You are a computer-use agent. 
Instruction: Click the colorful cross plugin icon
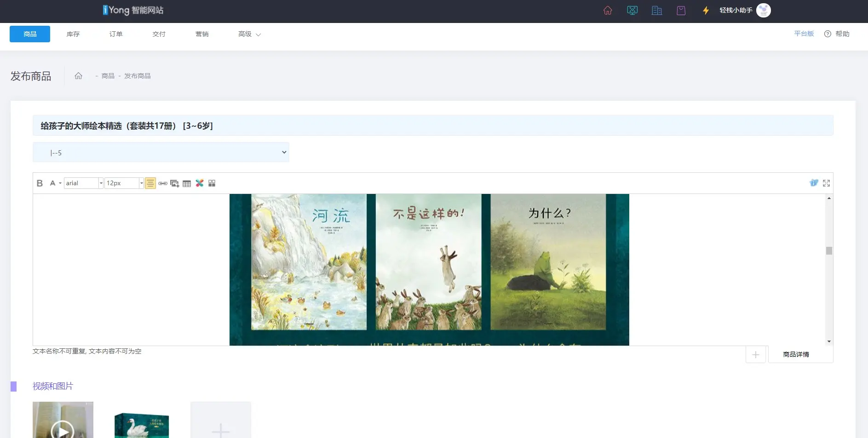point(199,183)
